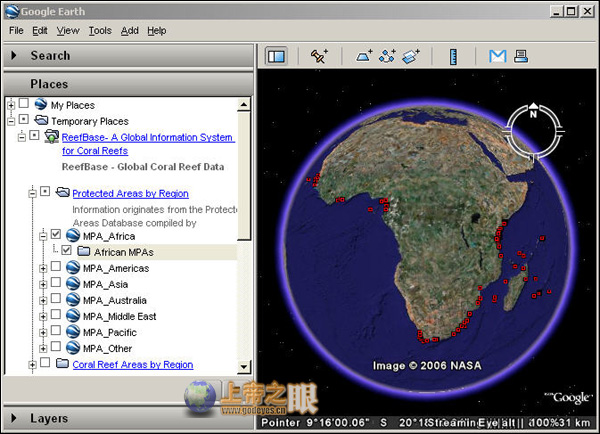Image resolution: width=600 pixels, height=434 pixels.
Task: Enable the MPA_Australia checkbox
Action: coord(56,298)
